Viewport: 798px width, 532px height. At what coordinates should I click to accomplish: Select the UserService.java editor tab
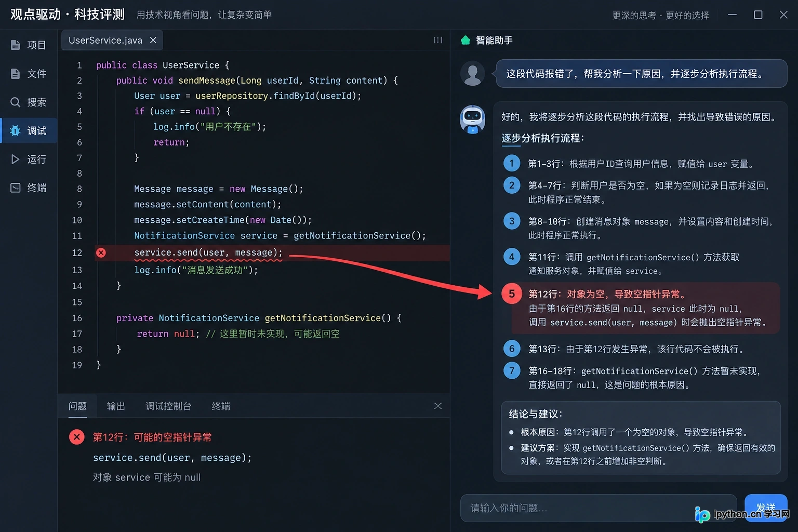112,40
